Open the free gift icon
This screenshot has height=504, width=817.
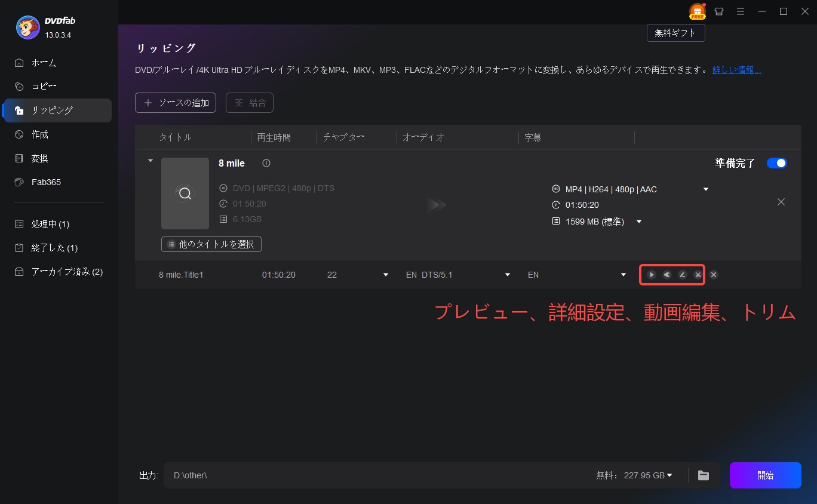697,11
